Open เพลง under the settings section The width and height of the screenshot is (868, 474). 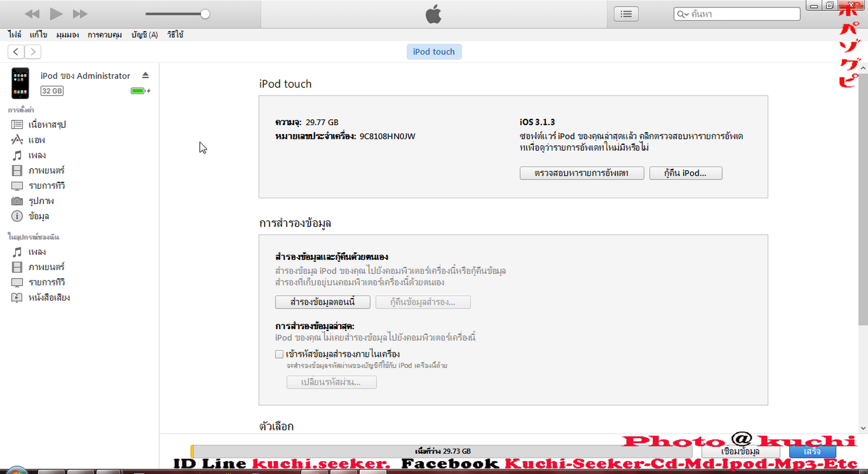[37, 155]
